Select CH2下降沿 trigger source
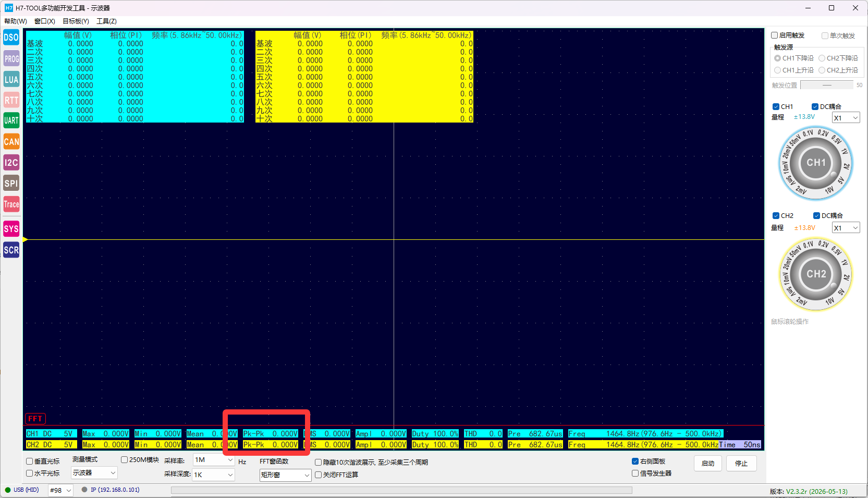The width and height of the screenshot is (868, 498). coord(838,58)
